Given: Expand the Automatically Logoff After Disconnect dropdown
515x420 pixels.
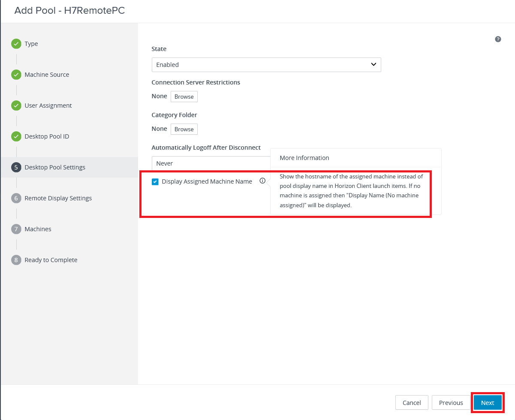Looking at the screenshot, I should (x=210, y=163).
